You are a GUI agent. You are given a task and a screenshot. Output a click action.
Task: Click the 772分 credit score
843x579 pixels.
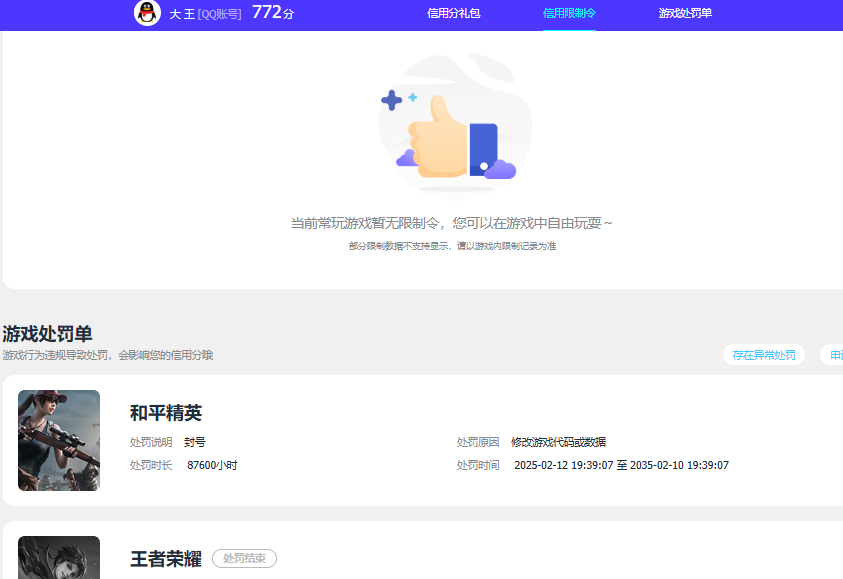coord(270,11)
